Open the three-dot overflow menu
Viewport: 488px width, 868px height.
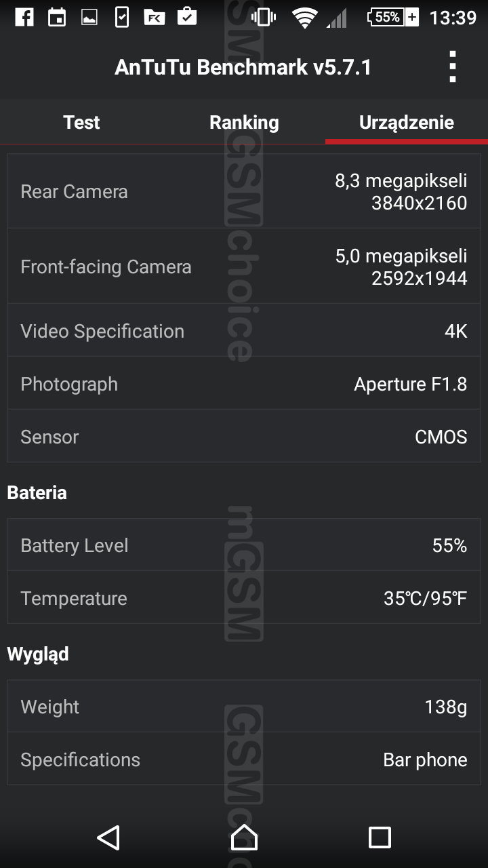pos(452,67)
